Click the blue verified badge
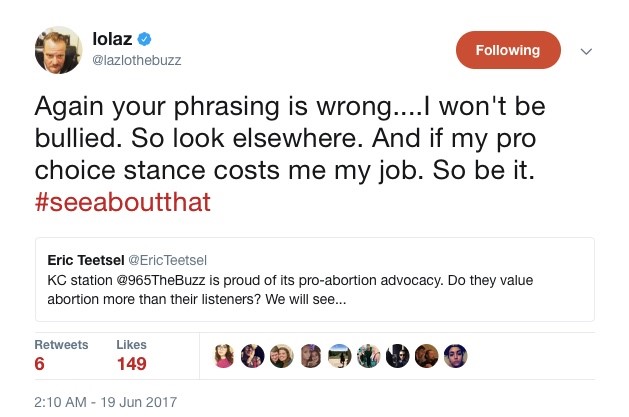This screenshot has height=417, width=629. pyautogui.click(x=144, y=40)
